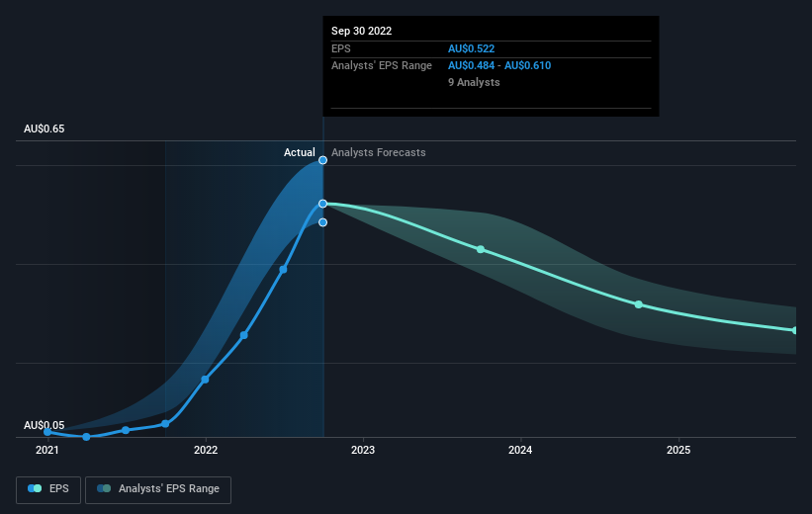Click the first EPS data point at 2021
The width and height of the screenshot is (812, 514).
pos(47,432)
